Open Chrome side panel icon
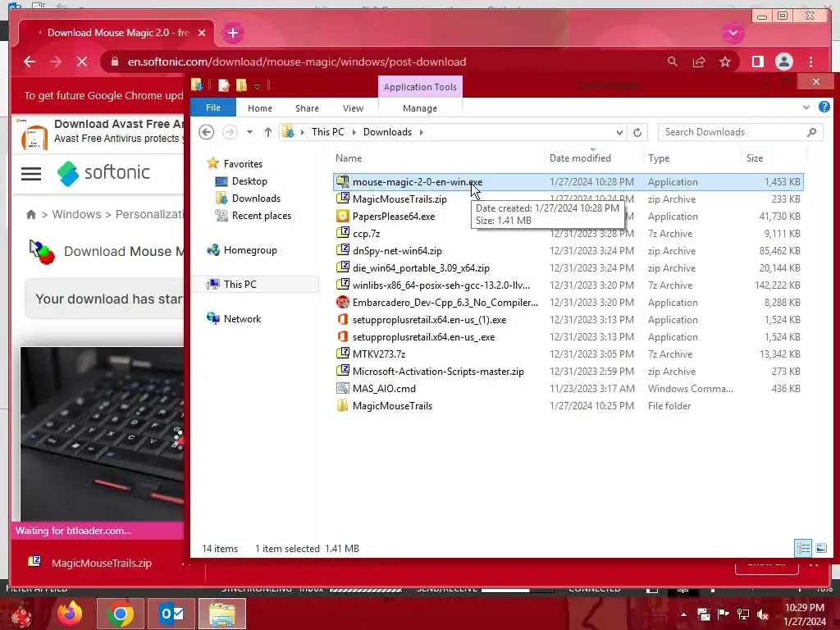This screenshot has height=630, width=840. tap(757, 62)
